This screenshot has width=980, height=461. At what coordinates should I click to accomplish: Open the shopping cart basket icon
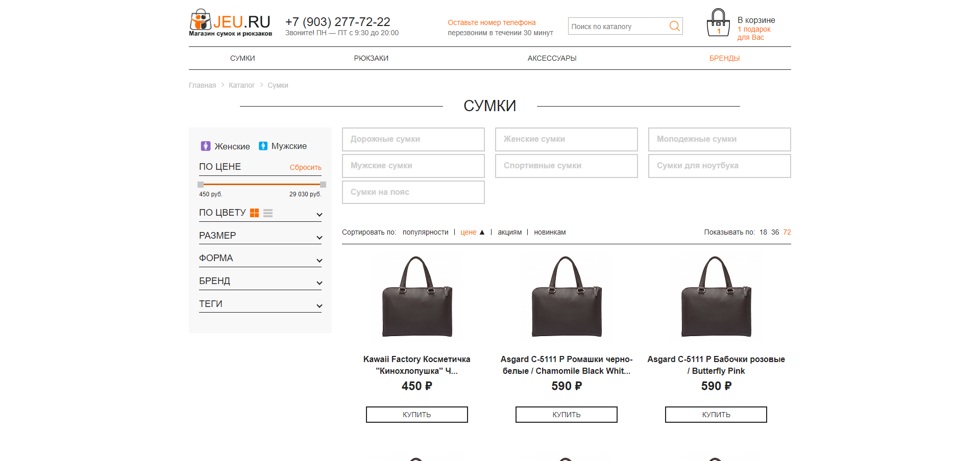click(x=718, y=23)
